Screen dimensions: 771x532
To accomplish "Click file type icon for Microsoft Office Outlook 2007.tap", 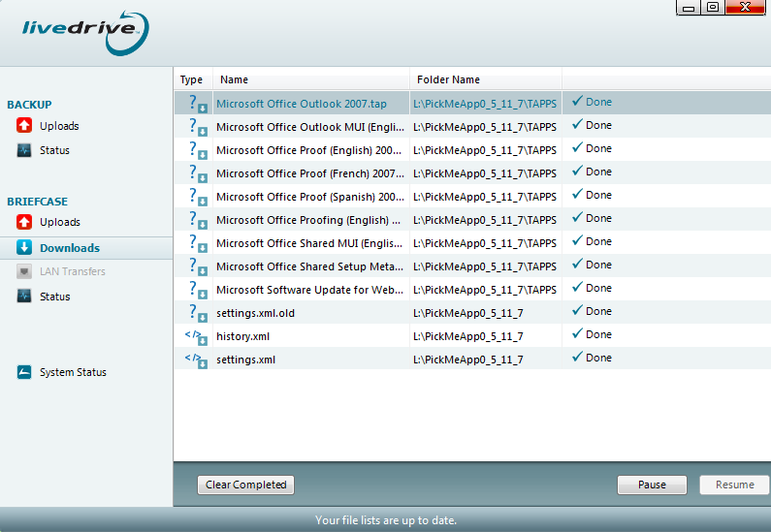I will coord(197,104).
